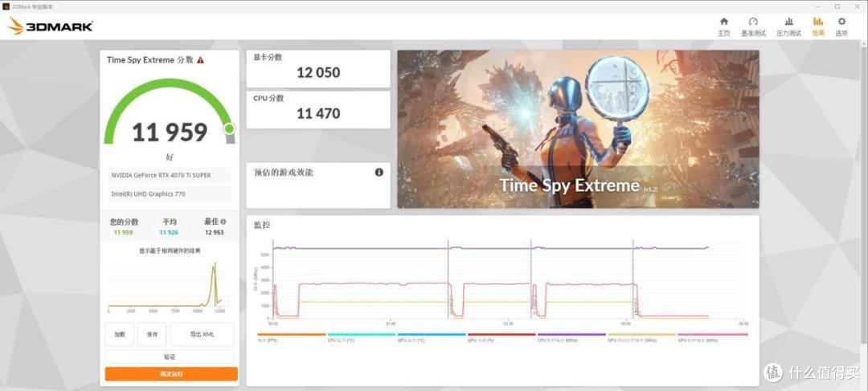
Task: Open the 基准测试 benchmarks tab
Action: [753, 26]
